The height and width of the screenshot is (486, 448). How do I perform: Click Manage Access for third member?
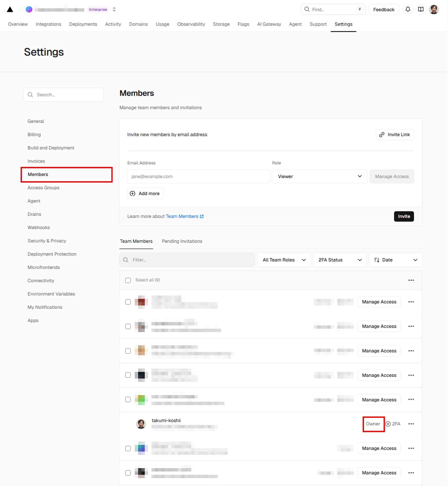click(379, 351)
